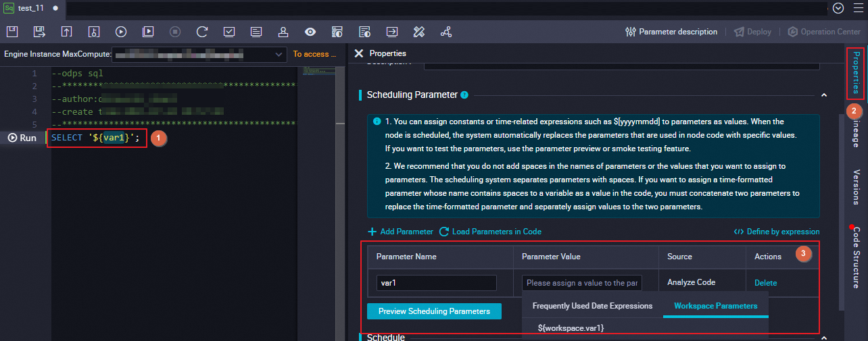Screen dimensions: 868x341
Task: Delete the var1 parameter row
Action: coord(765,283)
